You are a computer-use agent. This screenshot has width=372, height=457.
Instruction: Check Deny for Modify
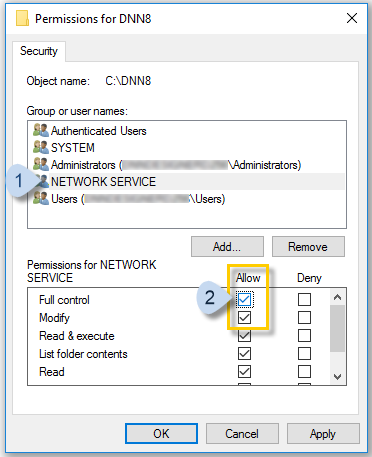tap(304, 317)
